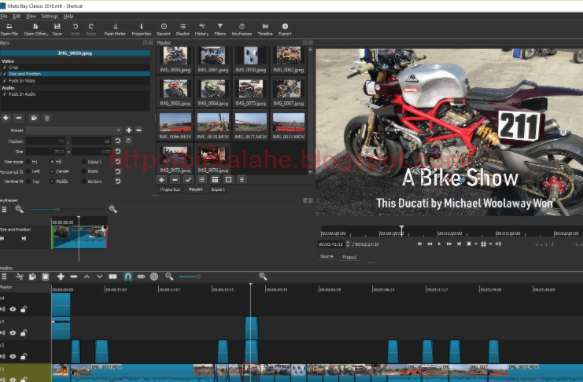Ripple delete with the timeline minus icon
The height and width of the screenshot is (382, 583).
click(74, 276)
